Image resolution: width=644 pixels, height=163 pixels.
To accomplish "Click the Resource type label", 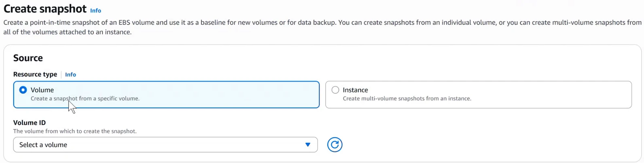I will [x=35, y=74].
